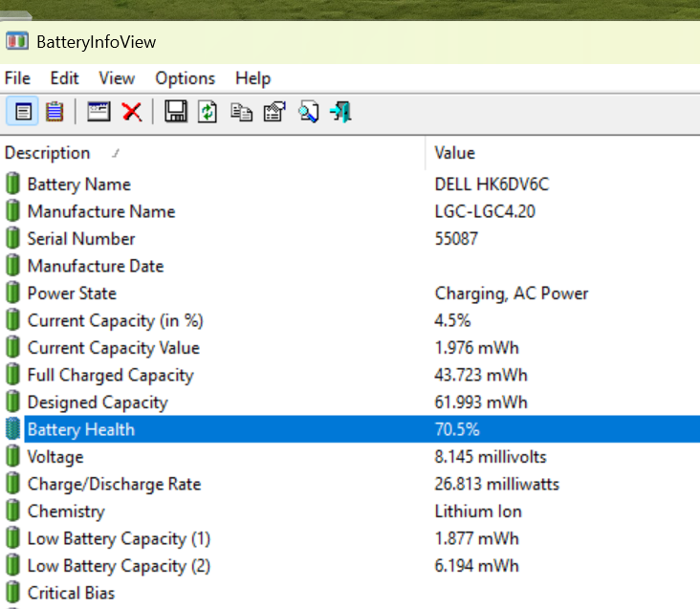Select the Low Battery Capacity (2) row label

pos(119,566)
